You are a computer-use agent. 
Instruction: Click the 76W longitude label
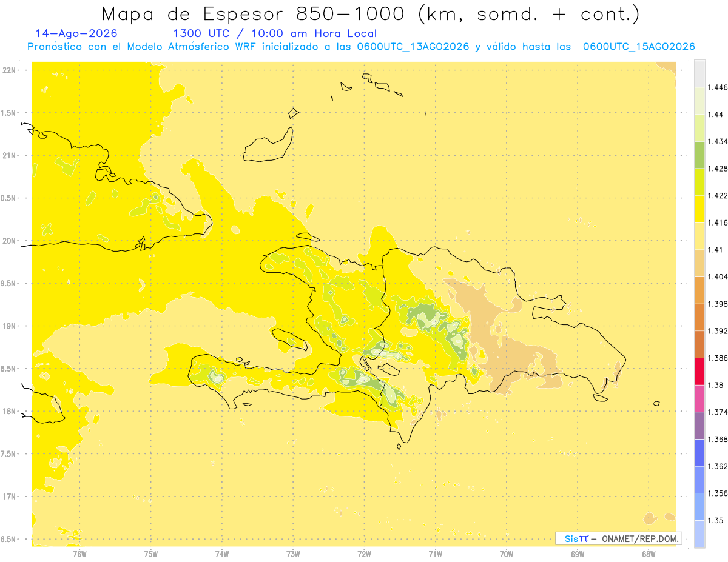(x=79, y=554)
